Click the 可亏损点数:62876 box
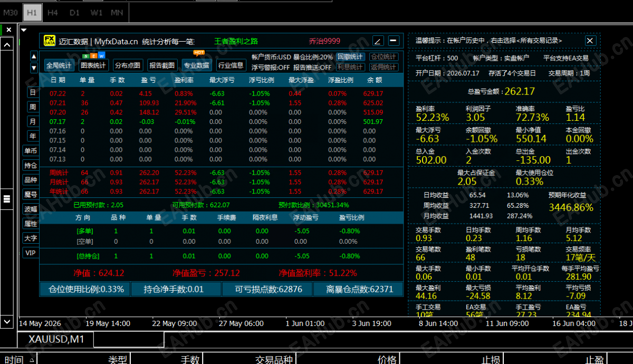 tap(267, 289)
